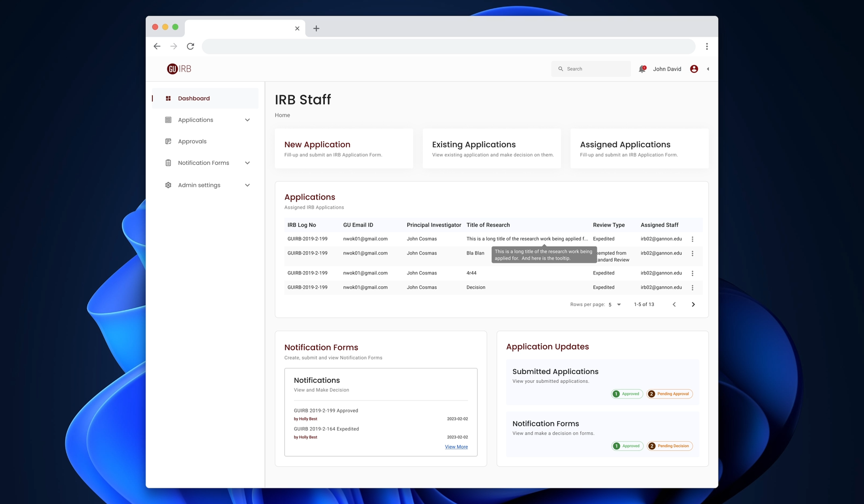Open GUIRB 2019-2-164 Expedited notification
864x504 pixels.
(381, 433)
